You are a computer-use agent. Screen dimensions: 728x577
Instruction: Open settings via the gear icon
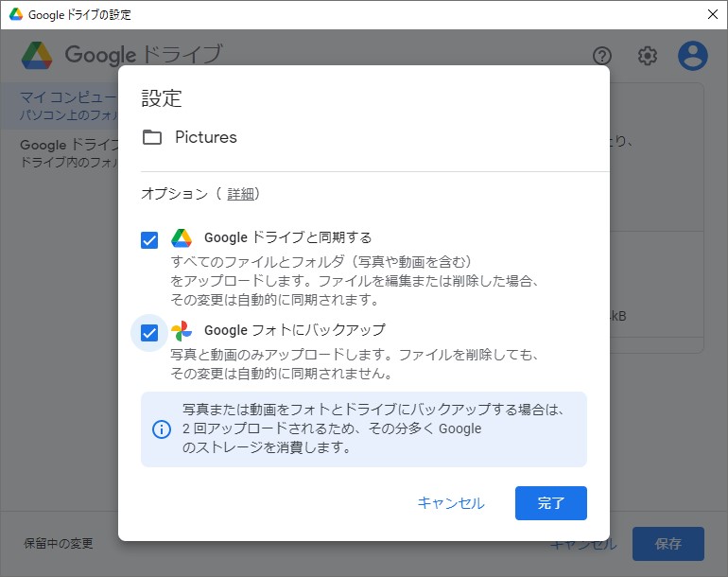pyautogui.click(x=648, y=56)
